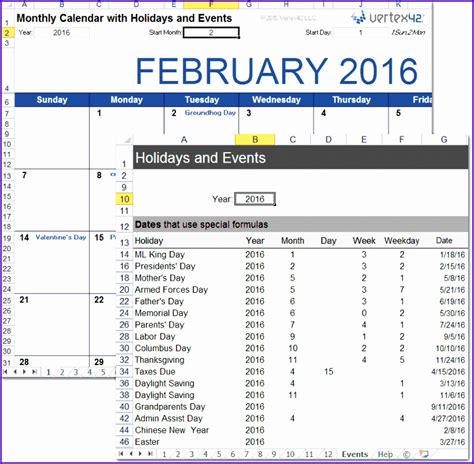Select column D header in Events sheet
Image resolution: width=474 pixels, height=464 pixels.
click(x=328, y=140)
